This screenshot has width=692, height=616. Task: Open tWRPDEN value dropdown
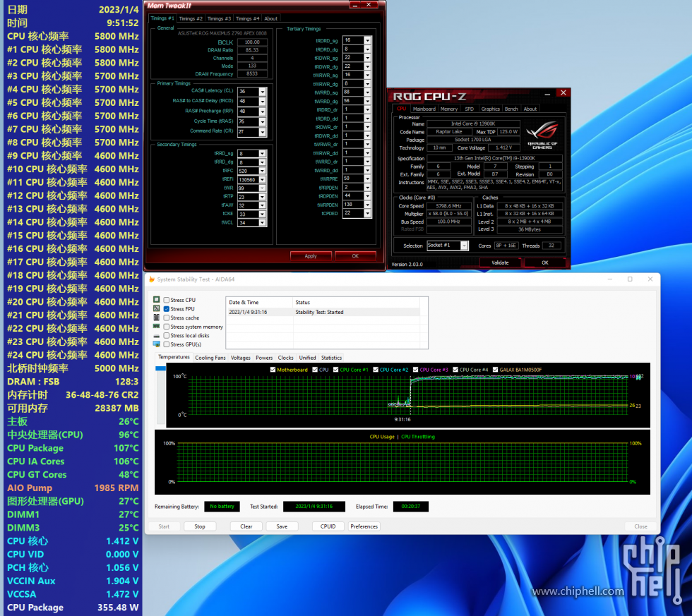(367, 205)
